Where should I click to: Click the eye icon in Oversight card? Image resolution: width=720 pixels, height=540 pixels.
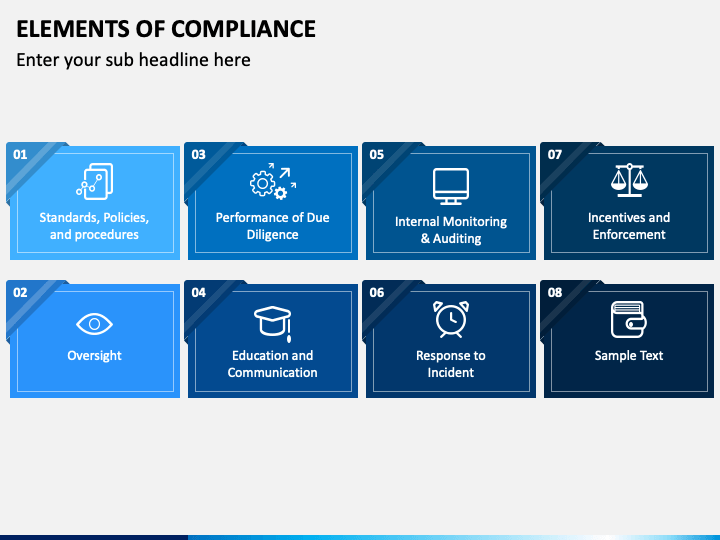pyautogui.click(x=95, y=324)
